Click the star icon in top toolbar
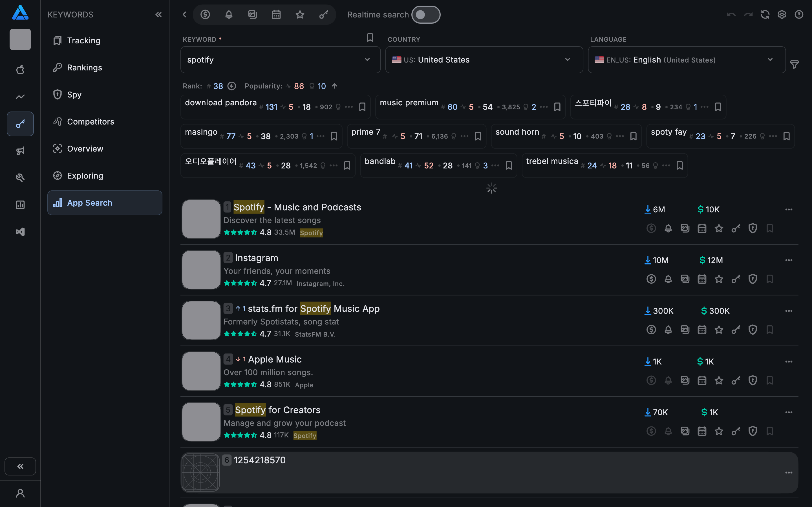 tap(300, 14)
